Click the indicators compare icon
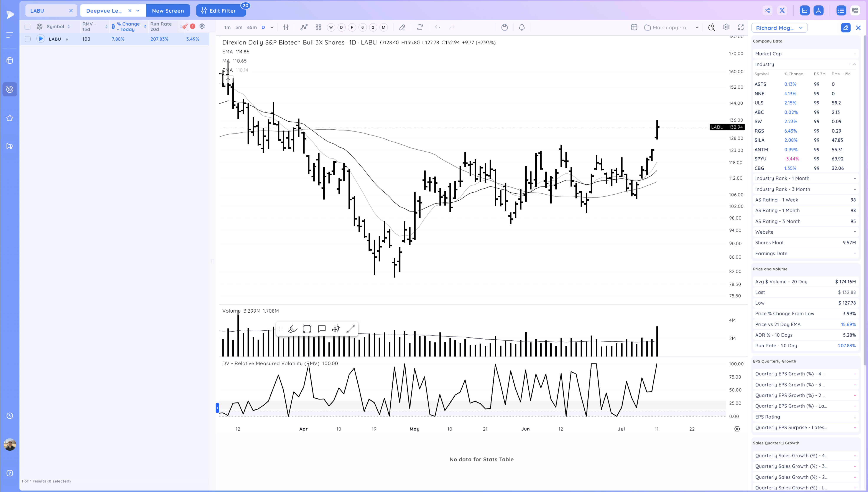Screen dimensions: 868x492 coord(304,27)
